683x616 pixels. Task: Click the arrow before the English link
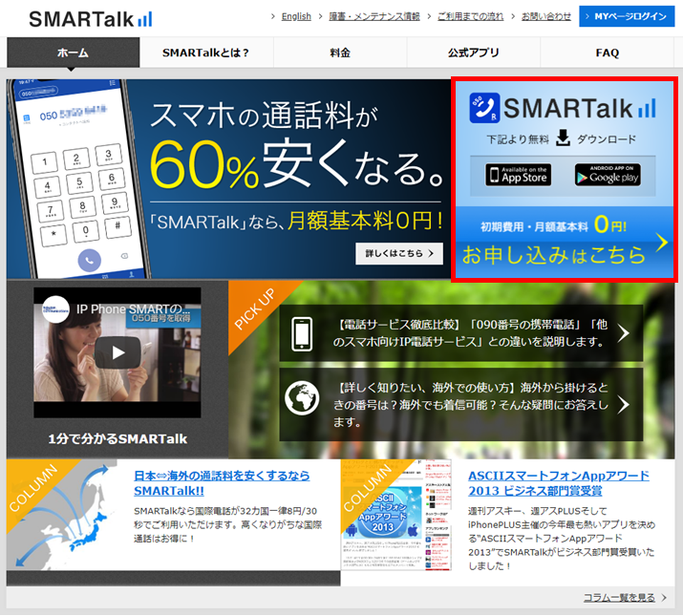click(273, 16)
